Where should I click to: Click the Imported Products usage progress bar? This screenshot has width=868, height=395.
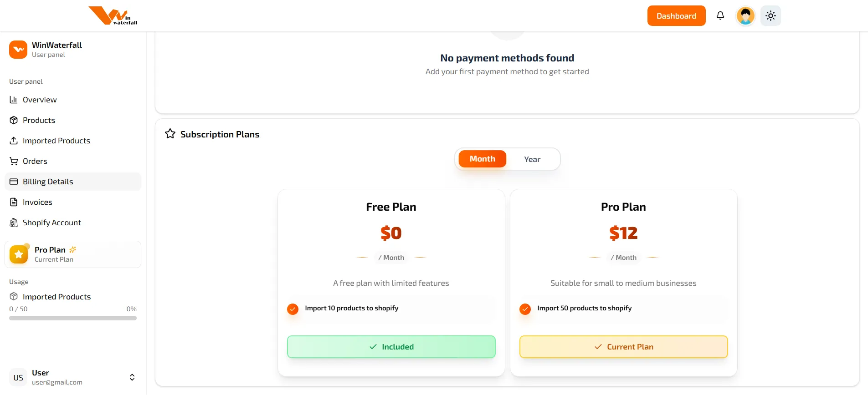tap(72, 318)
